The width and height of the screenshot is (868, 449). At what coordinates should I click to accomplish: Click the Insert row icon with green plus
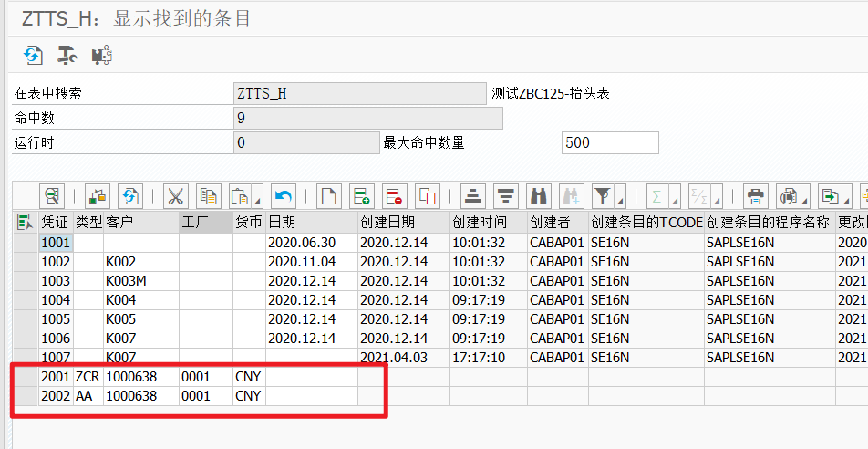coord(362,196)
